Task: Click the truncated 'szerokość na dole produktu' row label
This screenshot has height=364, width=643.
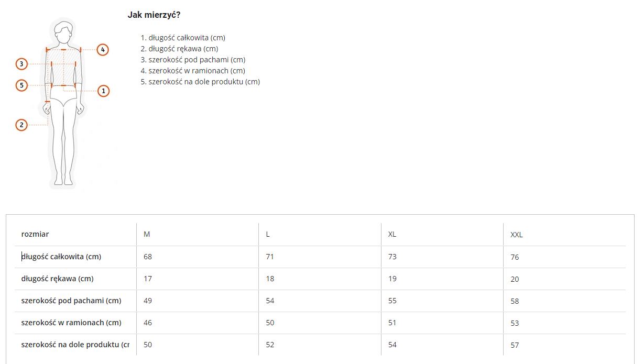Action: [x=75, y=345]
